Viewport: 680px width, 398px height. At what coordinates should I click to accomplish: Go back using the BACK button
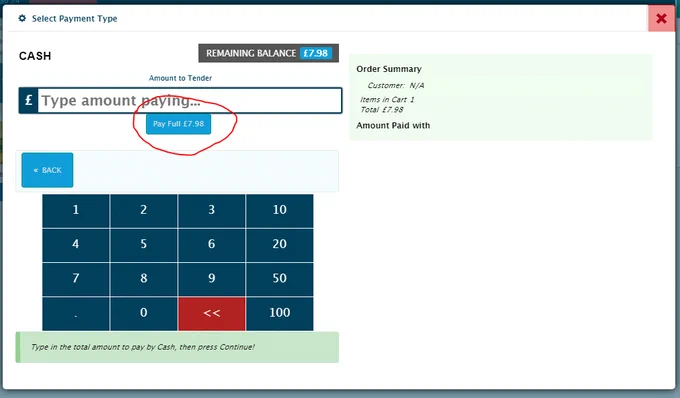47,170
